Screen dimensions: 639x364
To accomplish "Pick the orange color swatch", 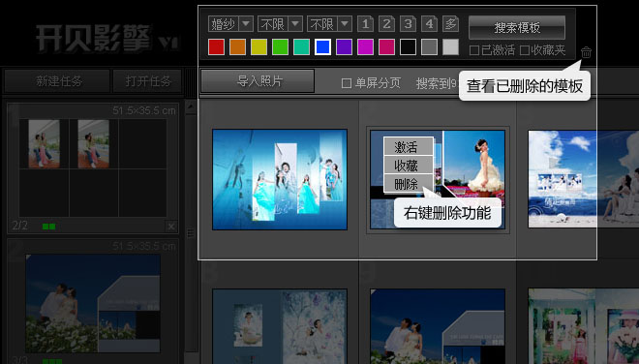I will (237, 47).
